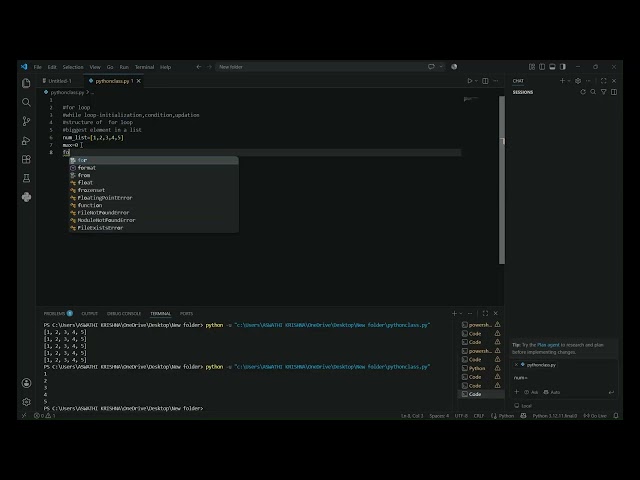The width and height of the screenshot is (640, 480).
Task: Open the Selection menu
Action: [73, 67]
